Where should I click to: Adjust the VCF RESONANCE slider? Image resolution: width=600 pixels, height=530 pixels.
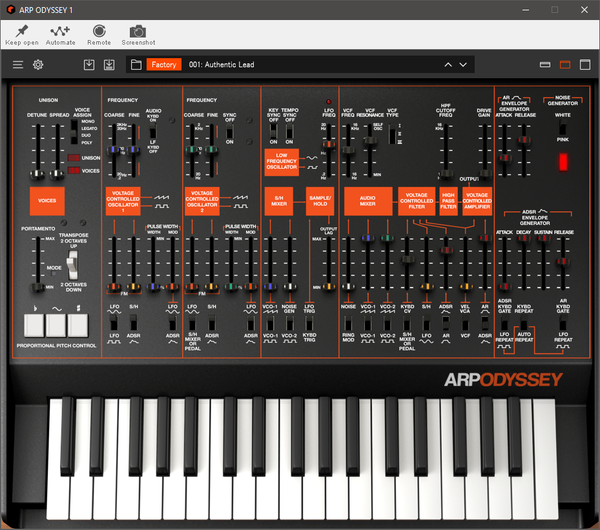click(370, 140)
